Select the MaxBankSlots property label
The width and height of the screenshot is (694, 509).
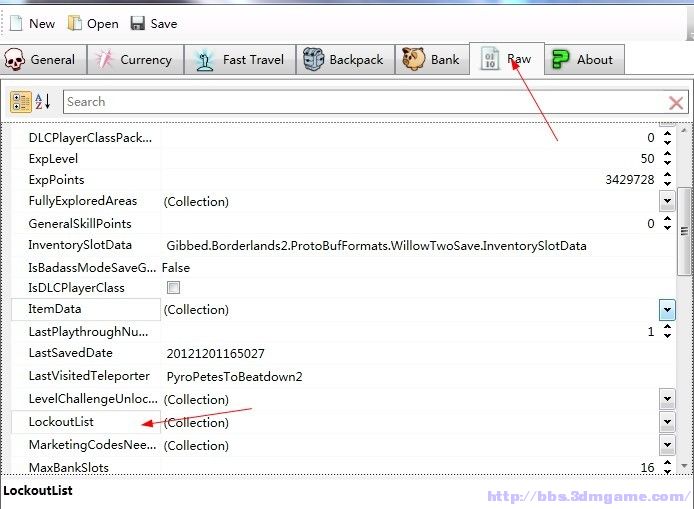pyautogui.click(x=69, y=467)
